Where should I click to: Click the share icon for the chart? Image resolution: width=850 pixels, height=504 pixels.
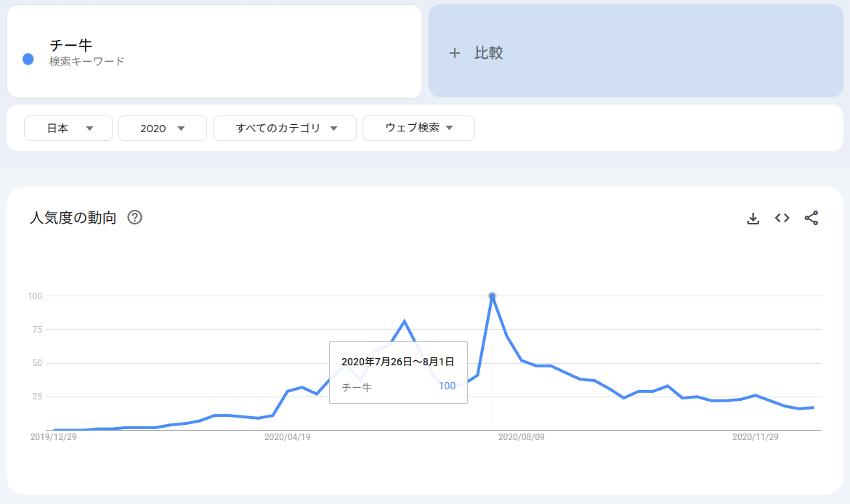coord(811,218)
